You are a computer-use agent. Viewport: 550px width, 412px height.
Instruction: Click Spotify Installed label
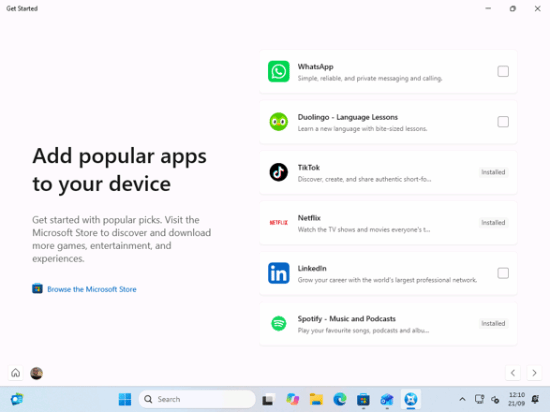coord(493,323)
